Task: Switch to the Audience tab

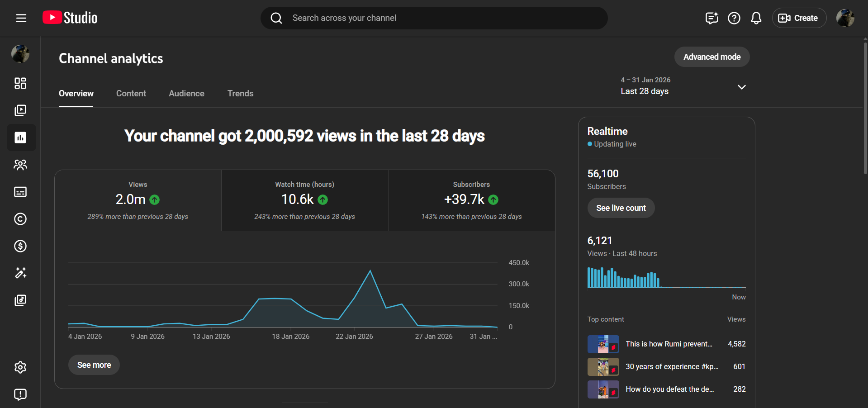Action: tap(186, 94)
